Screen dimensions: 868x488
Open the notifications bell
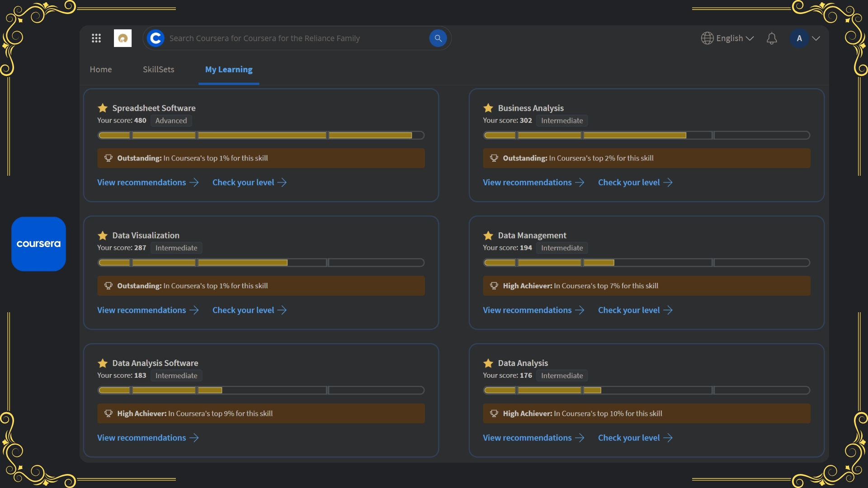click(772, 38)
